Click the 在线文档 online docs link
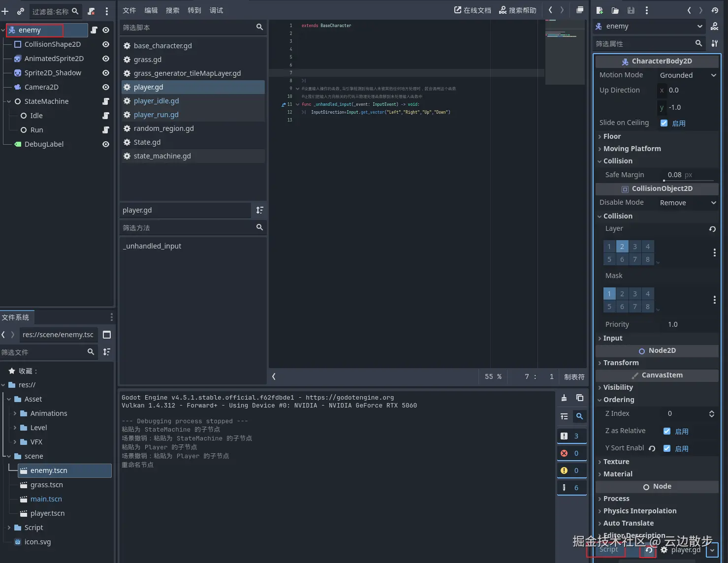The image size is (728, 563). (472, 10)
